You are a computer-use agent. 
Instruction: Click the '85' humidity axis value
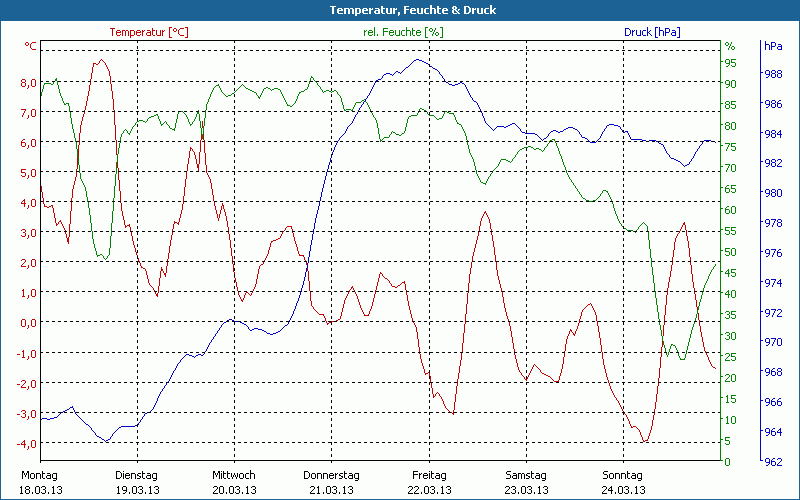click(731, 105)
